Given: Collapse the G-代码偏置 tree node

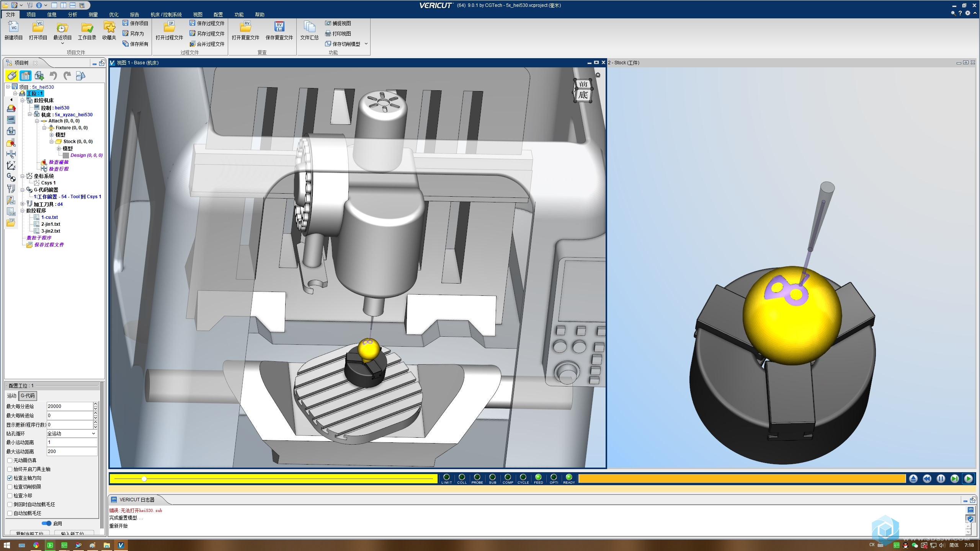Looking at the screenshot, I should click(23, 190).
